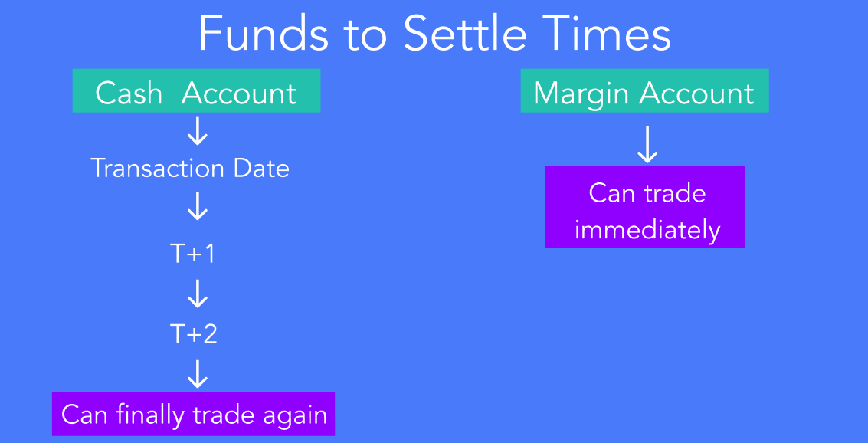Select the green Cash Account box
The height and width of the screenshot is (443, 868).
[x=197, y=90]
